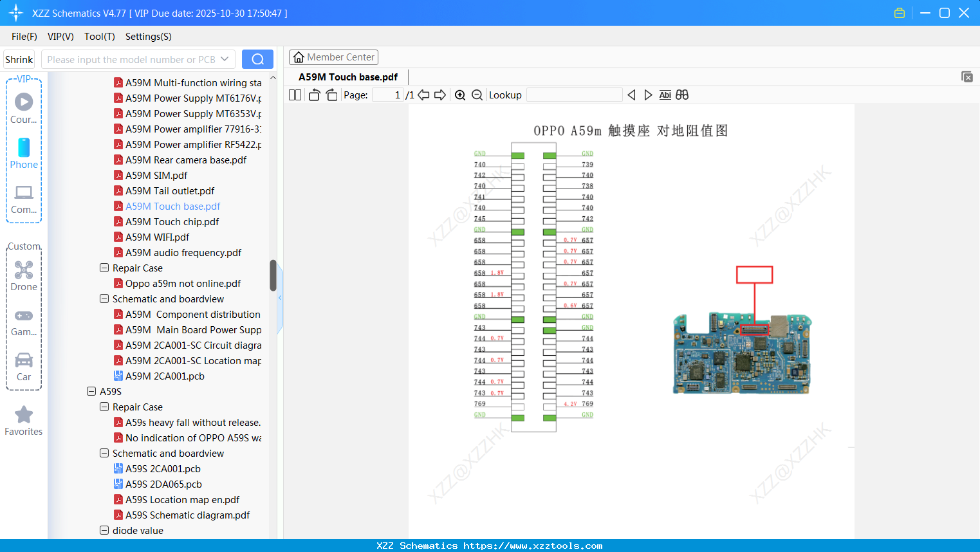Collapse the A59M Repair Case folder
The image size is (980, 552).
104,268
